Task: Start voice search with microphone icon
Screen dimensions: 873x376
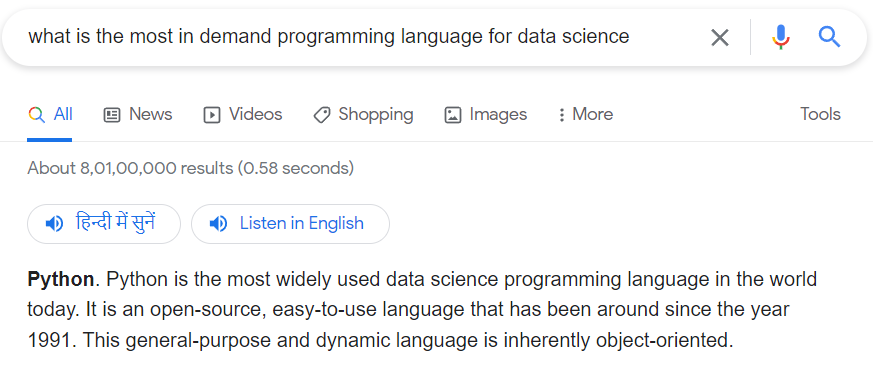Action: (781, 37)
